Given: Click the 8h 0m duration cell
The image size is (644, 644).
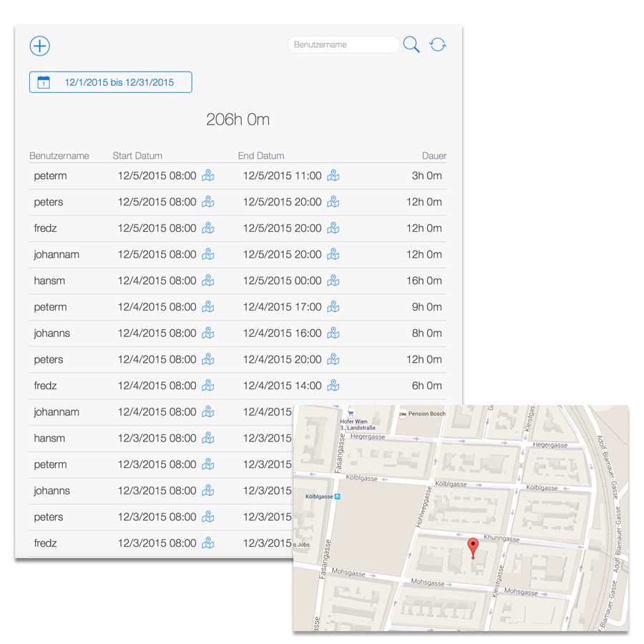Looking at the screenshot, I should pos(426,333).
